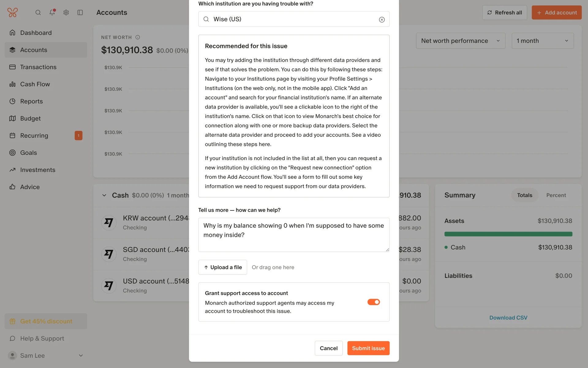Viewport: 588px width, 368px height.
Task: Collapse sidebar with the panel icon
Action: (x=80, y=13)
